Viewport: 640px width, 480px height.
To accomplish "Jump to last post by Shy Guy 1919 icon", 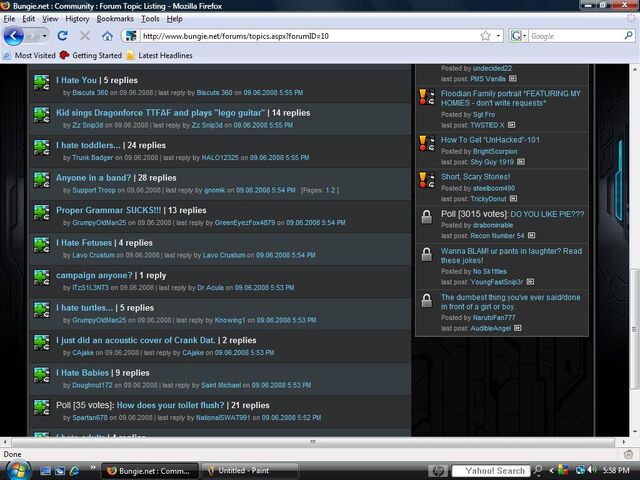I will click(x=521, y=162).
